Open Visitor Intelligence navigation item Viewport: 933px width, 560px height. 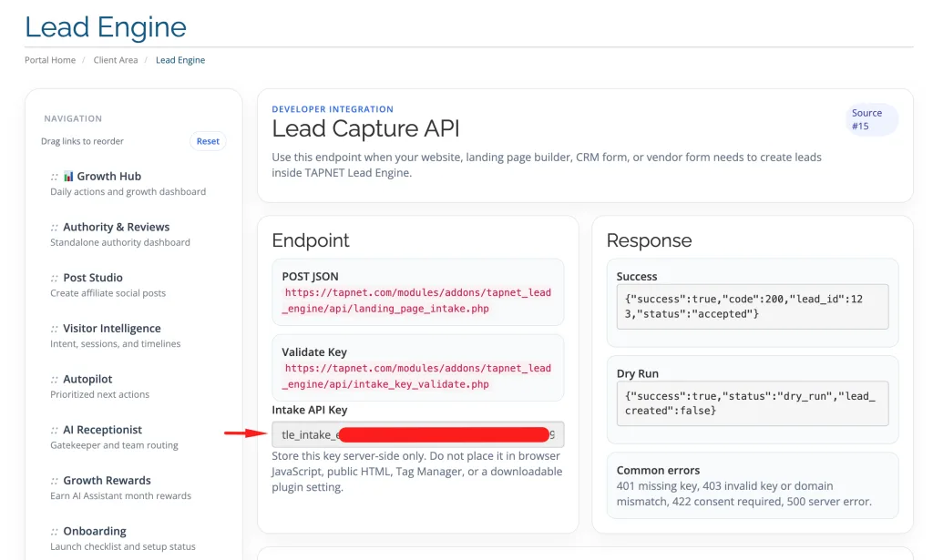pos(112,328)
